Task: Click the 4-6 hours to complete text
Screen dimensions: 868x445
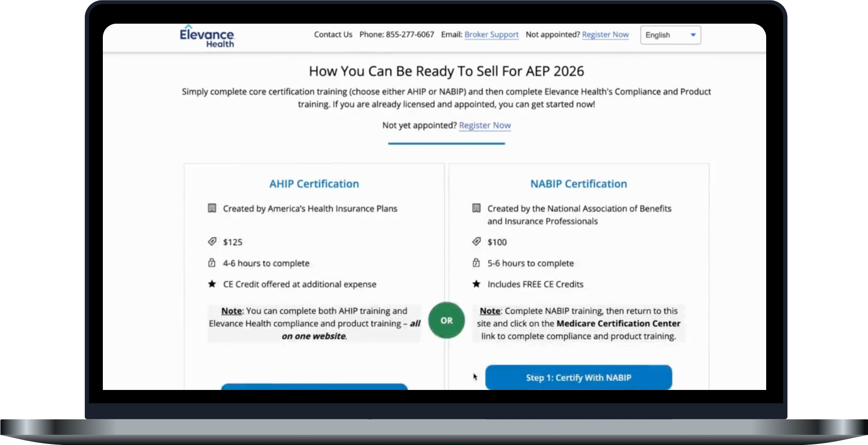Action: (266, 263)
